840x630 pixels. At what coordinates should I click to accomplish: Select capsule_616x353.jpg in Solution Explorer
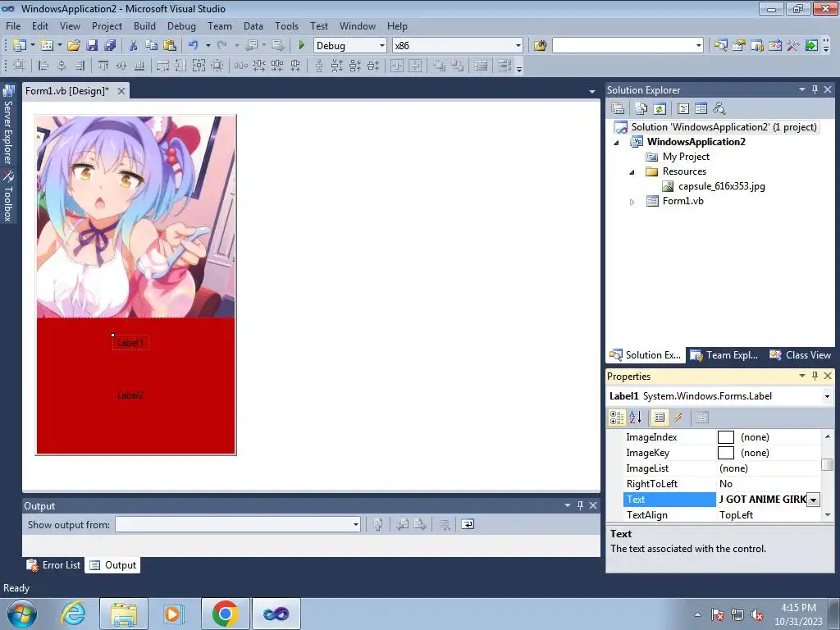[721, 186]
